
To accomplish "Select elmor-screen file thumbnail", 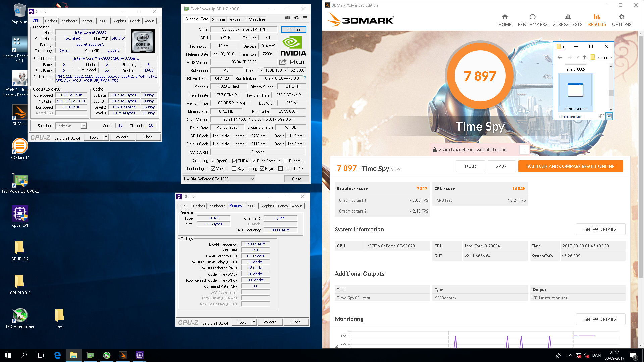I will pyautogui.click(x=576, y=92).
